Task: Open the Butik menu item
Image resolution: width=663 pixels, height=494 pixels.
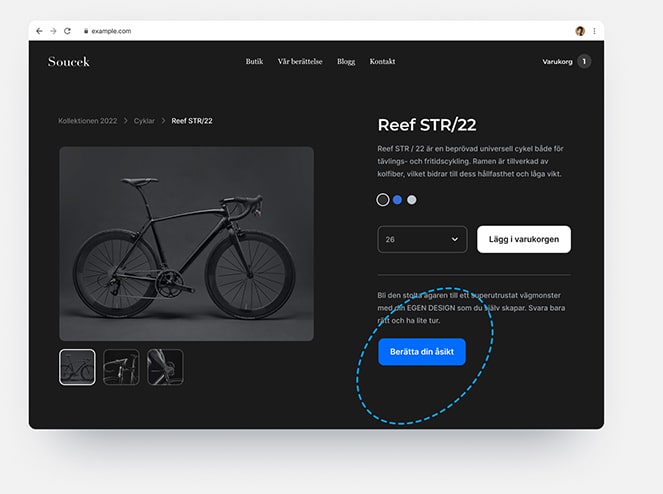Action: pos(254,61)
